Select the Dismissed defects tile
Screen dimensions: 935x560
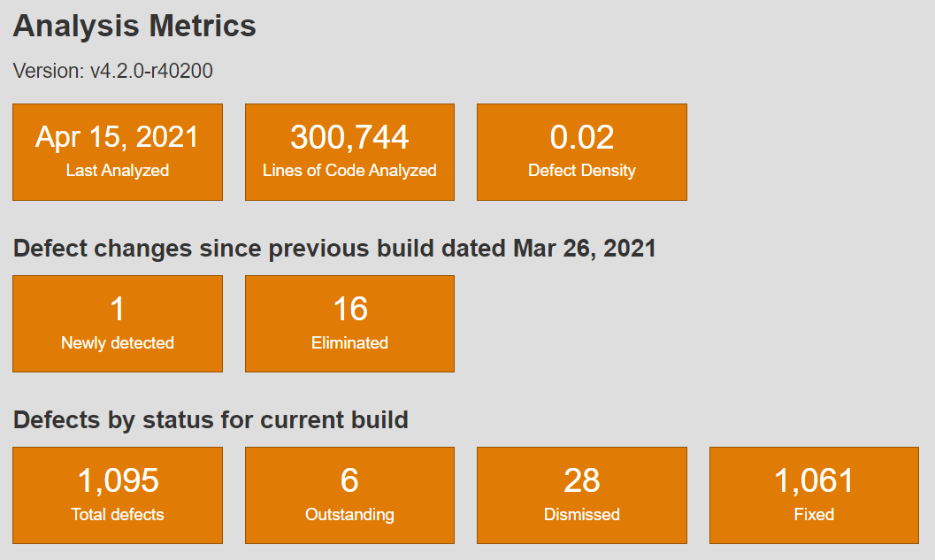581,495
